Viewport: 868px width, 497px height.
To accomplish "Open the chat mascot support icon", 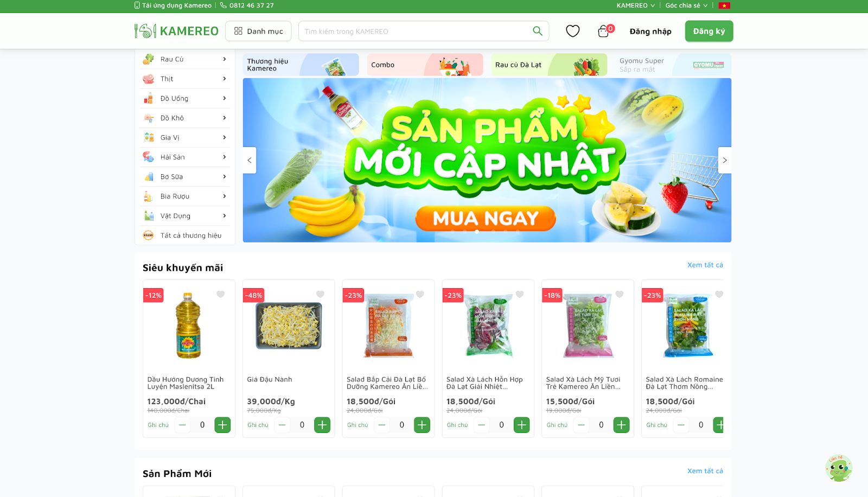I will (839, 468).
